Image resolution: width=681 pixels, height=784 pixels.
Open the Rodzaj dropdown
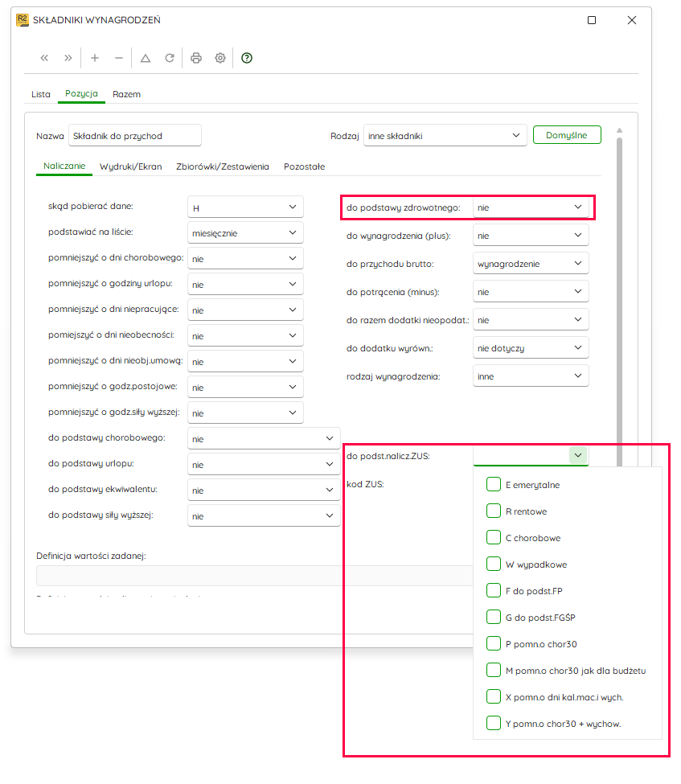click(x=445, y=136)
